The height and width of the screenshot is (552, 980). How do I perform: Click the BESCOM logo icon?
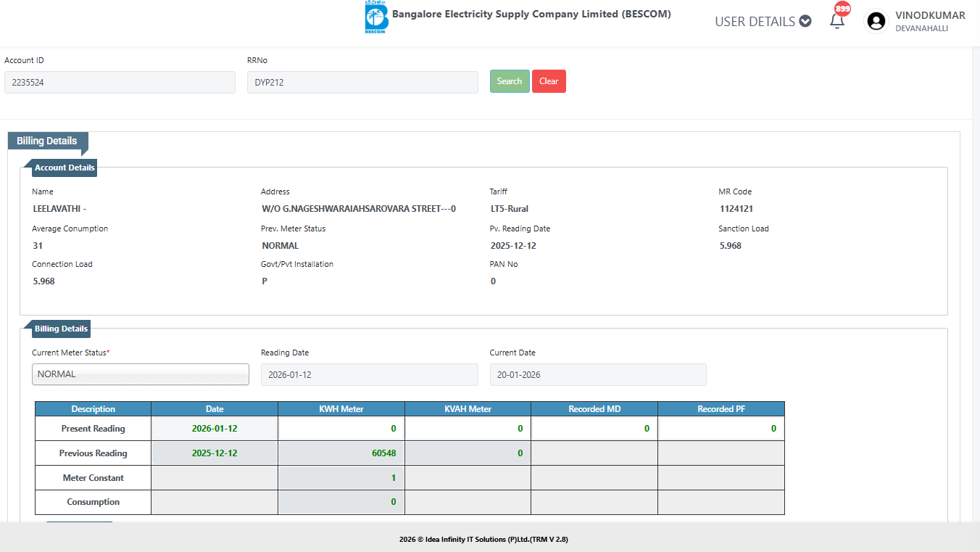(376, 17)
